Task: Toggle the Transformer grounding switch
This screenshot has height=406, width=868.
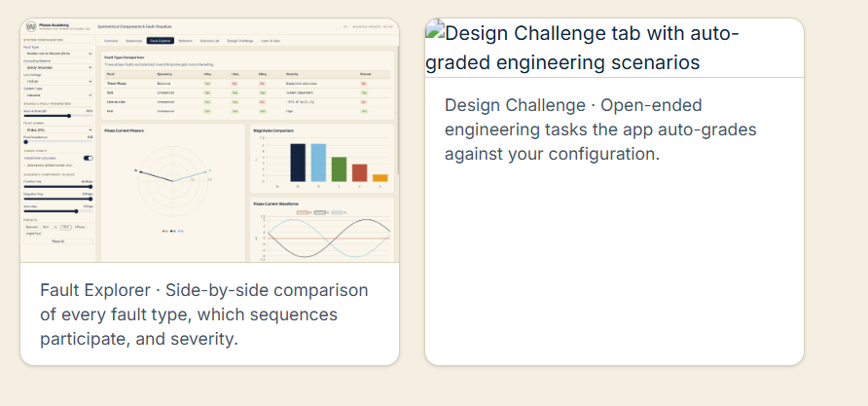Action: (x=88, y=158)
